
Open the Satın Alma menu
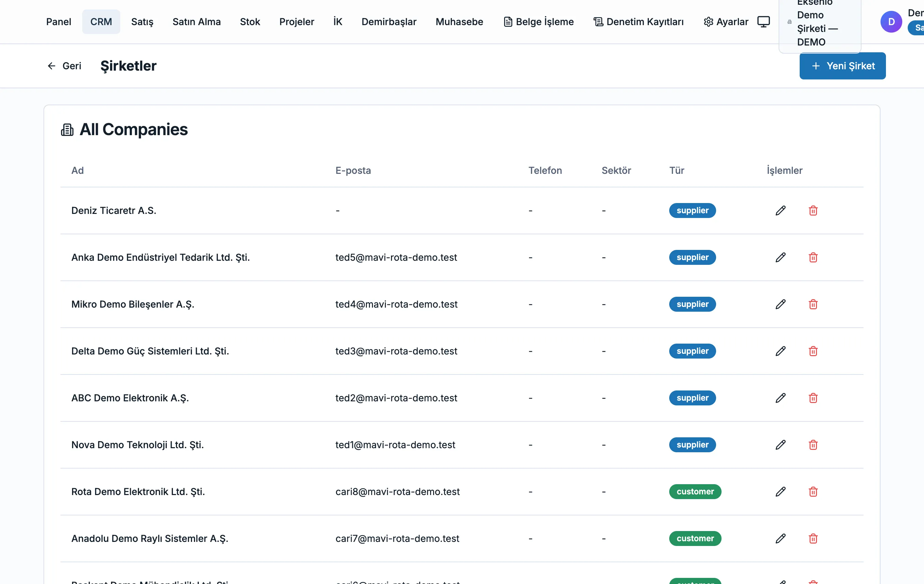[196, 22]
